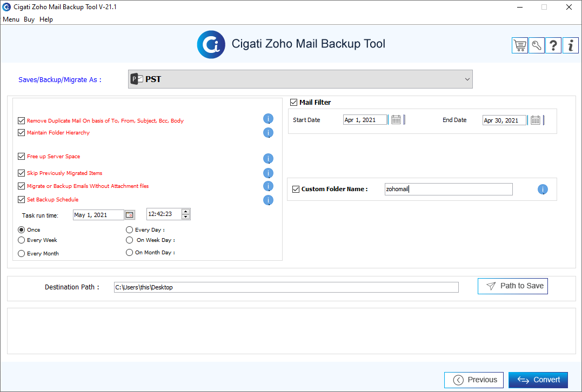This screenshot has height=392, width=582.
Task: Toggle Free up Server Space checkbox
Action: 21,156
